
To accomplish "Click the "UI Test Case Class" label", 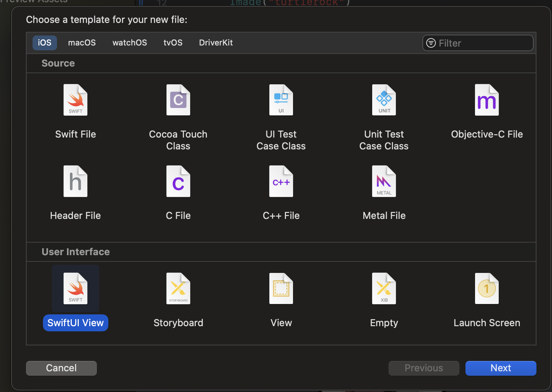I will click(281, 140).
